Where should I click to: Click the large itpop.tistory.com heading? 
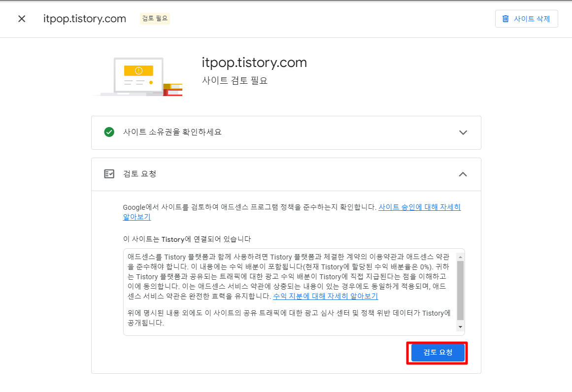[x=254, y=63]
